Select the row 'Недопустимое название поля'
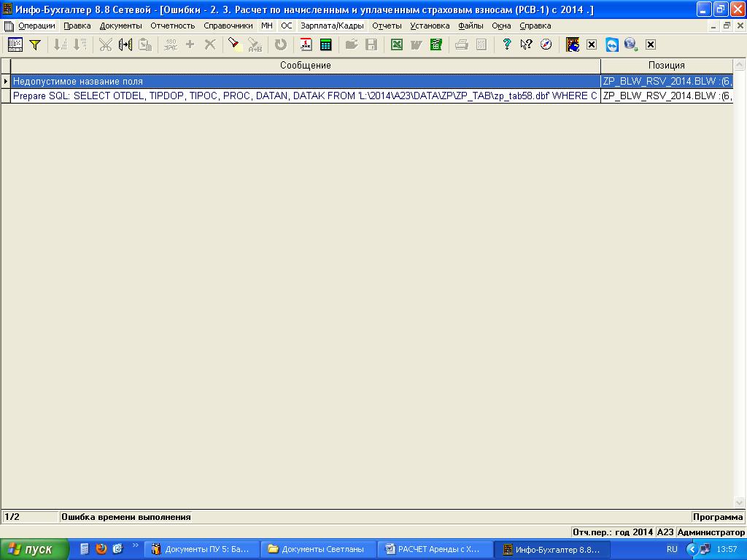Screen dimensions: 747x560 click(x=306, y=82)
